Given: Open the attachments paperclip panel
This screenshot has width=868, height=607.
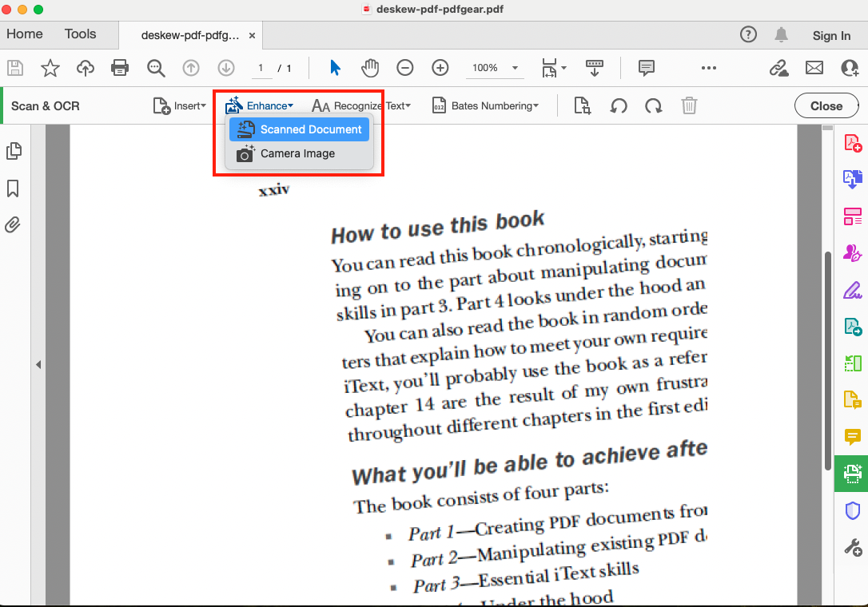Looking at the screenshot, I should click(x=13, y=225).
